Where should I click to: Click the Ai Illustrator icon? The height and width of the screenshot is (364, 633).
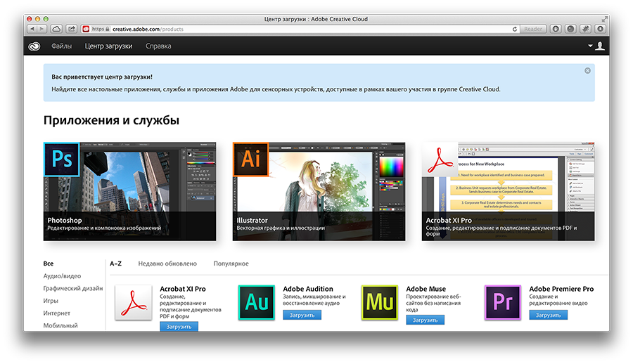tap(250, 160)
